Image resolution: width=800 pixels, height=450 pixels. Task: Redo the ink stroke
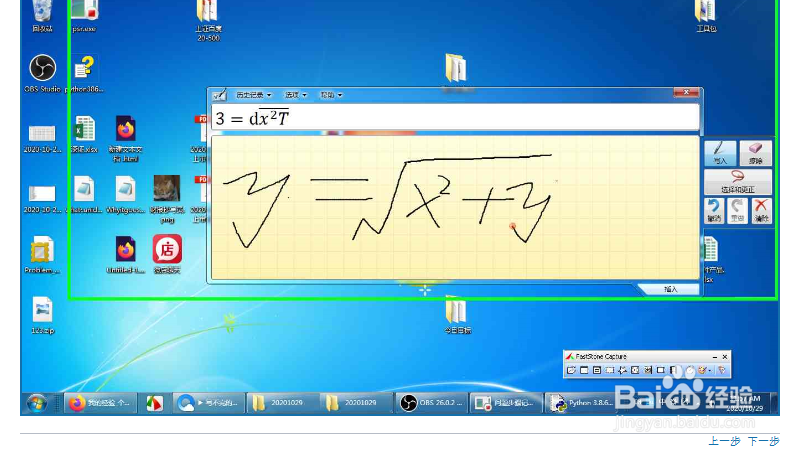[x=737, y=210]
